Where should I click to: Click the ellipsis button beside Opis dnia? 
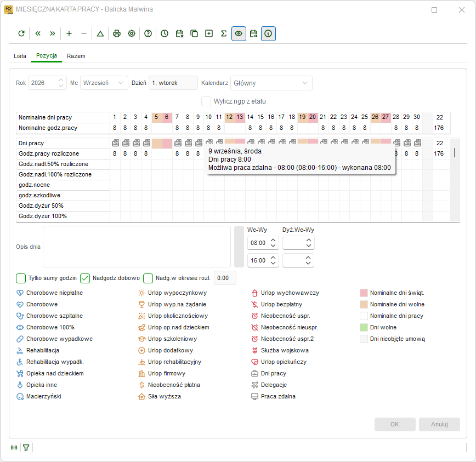pos(239,247)
